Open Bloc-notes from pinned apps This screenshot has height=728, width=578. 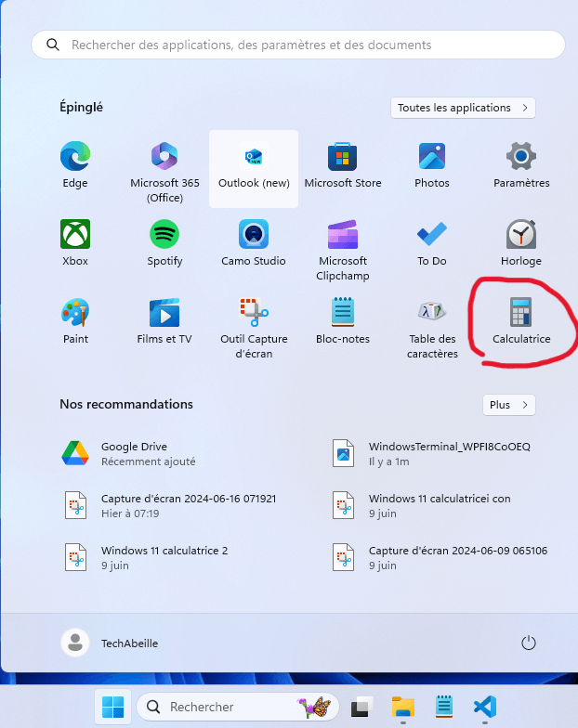(343, 321)
